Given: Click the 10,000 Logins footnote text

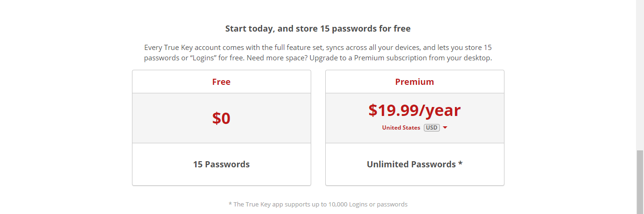Looking at the screenshot, I should 318,204.
